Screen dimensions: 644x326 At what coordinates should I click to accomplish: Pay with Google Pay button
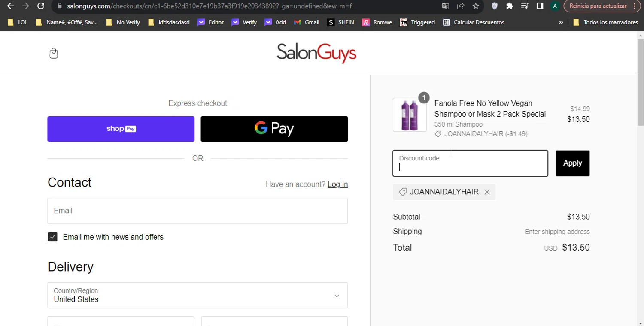tap(274, 129)
